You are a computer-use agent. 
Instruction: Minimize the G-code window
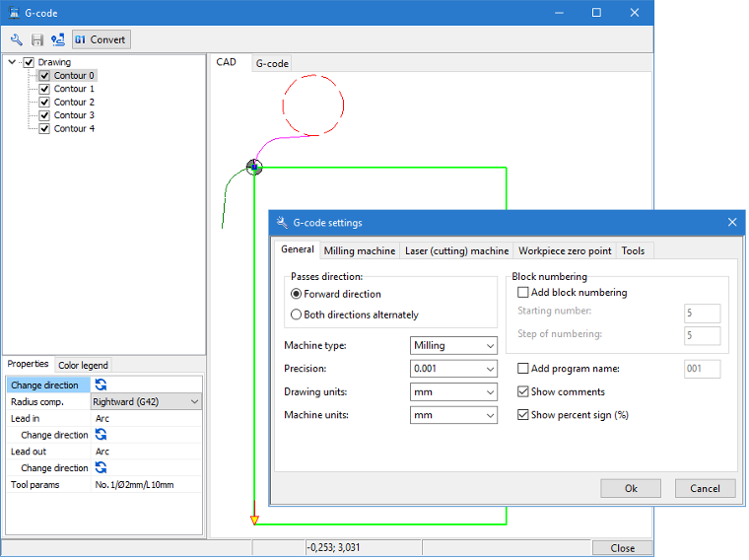560,13
